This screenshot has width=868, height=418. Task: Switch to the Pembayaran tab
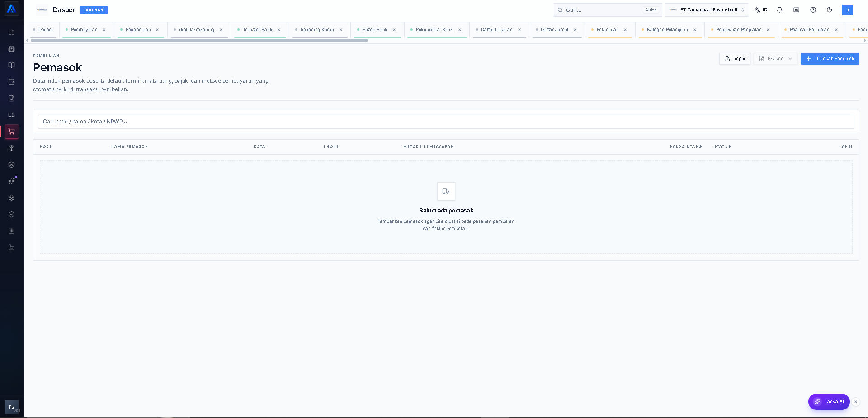coord(84,30)
